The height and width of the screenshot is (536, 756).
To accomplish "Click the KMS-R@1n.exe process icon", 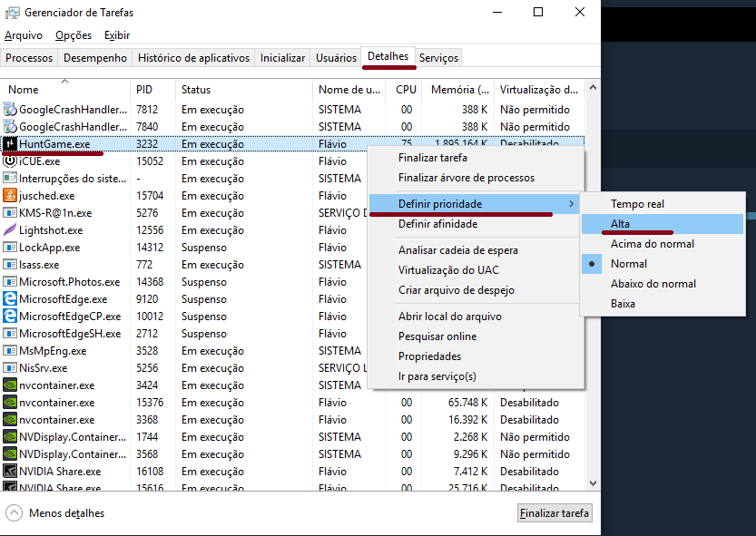I will click(10, 212).
